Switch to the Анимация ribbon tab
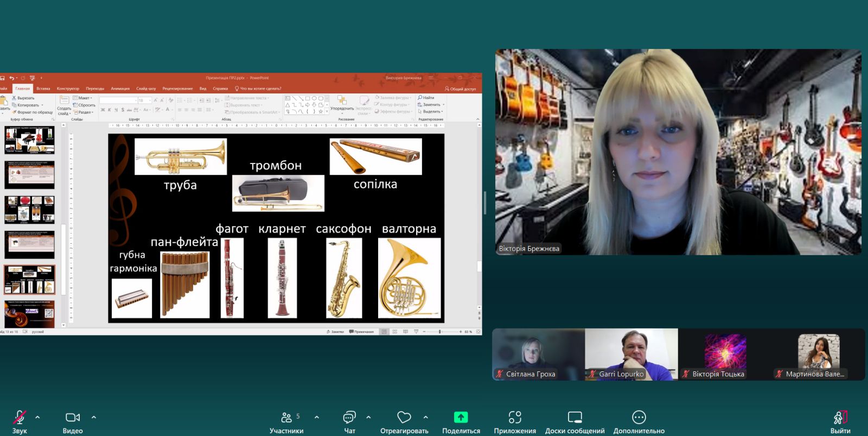 (120, 89)
